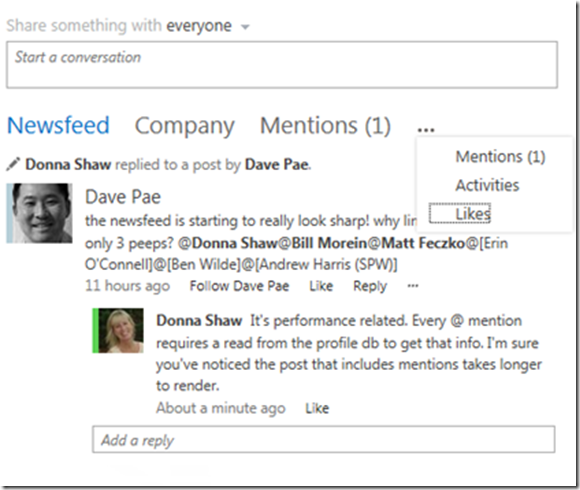Image resolution: width=580 pixels, height=490 pixels.
Task: Switch to the Company tab
Action: (x=185, y=126)
